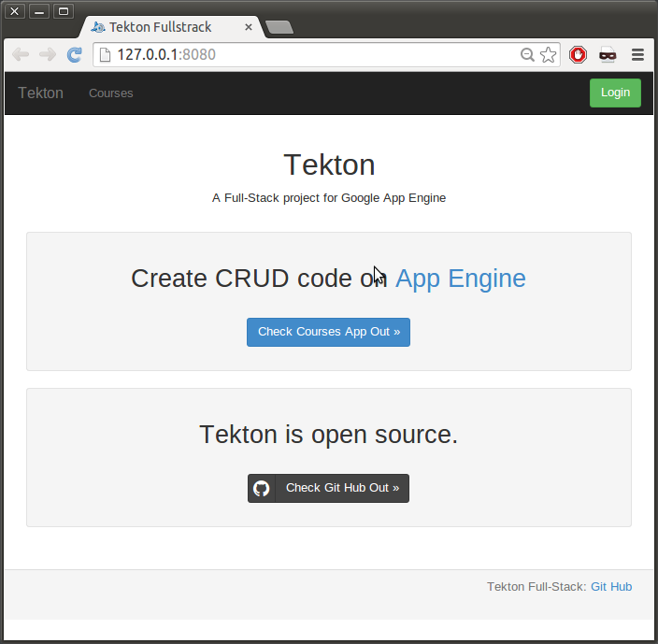
Task: Click the browser forward arrow
Action: [48, 54]
